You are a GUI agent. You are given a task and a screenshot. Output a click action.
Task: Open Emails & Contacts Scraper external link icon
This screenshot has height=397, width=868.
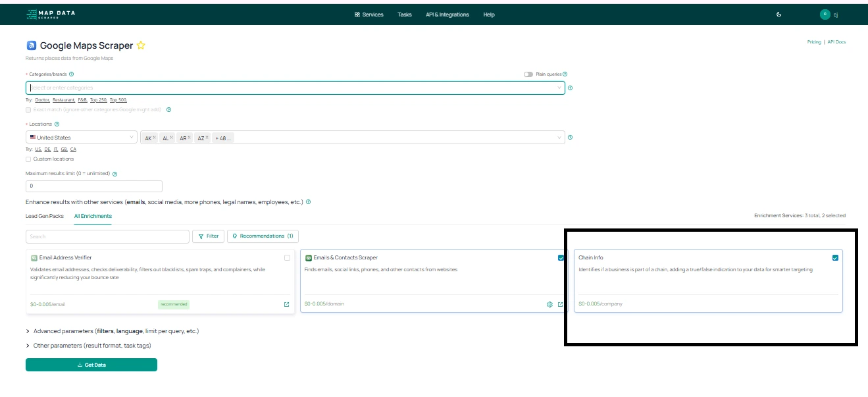pyautogui.click(x=561, y=304)
